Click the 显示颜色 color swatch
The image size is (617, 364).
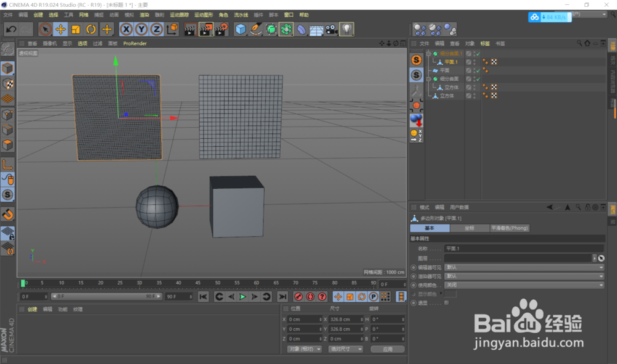tap(450, 294)
